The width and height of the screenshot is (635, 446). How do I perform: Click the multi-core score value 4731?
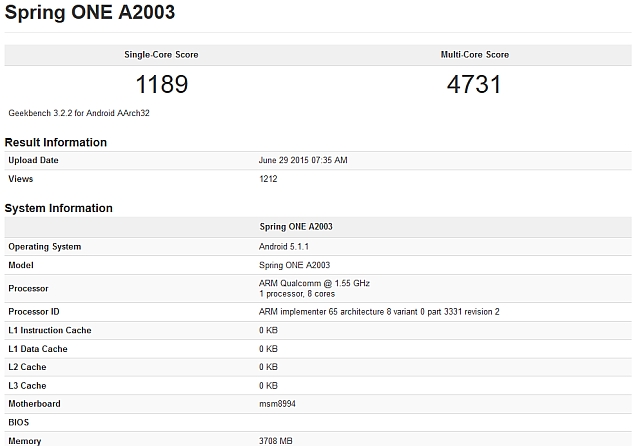coord(475,84)
